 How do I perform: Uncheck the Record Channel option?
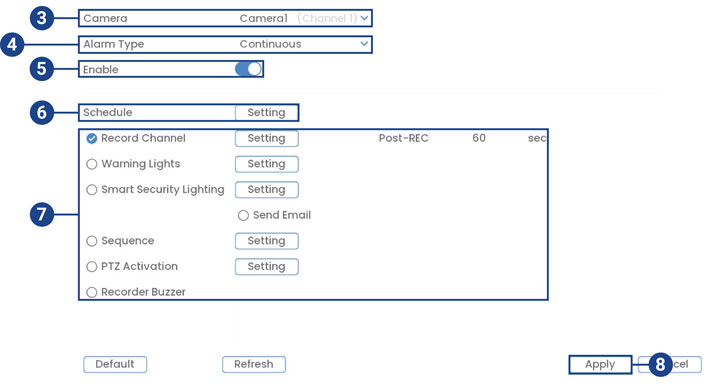[92, 139]
